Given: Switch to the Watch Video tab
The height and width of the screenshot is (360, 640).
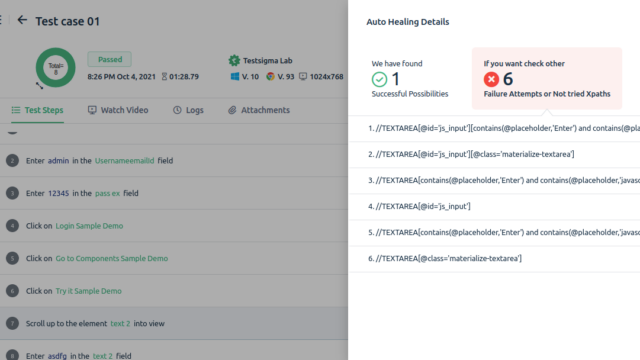Looking at the screenshot, I should [x=118, y=110].
